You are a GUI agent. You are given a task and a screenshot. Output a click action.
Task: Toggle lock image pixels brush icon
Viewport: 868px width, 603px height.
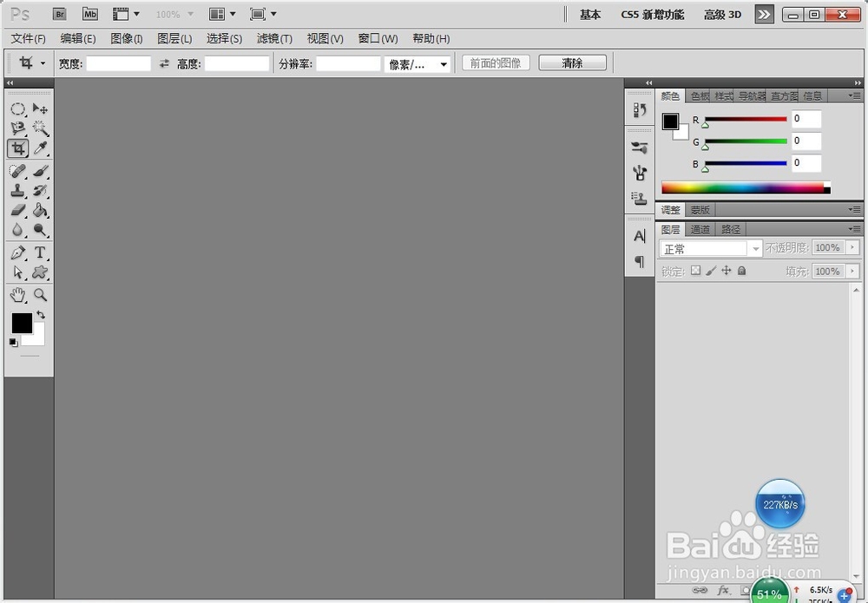click(712, 271)
